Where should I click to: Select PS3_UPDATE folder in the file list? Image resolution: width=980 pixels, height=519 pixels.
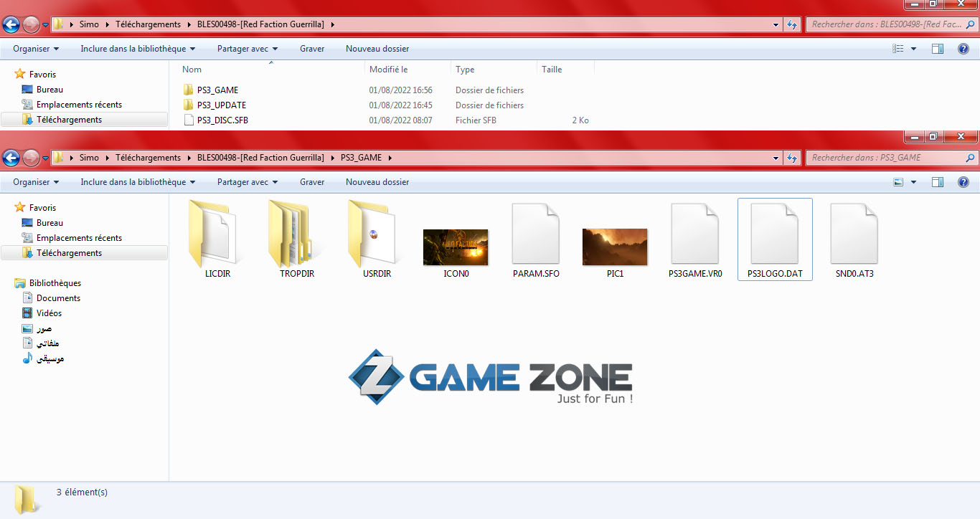[x=221, y=105]
